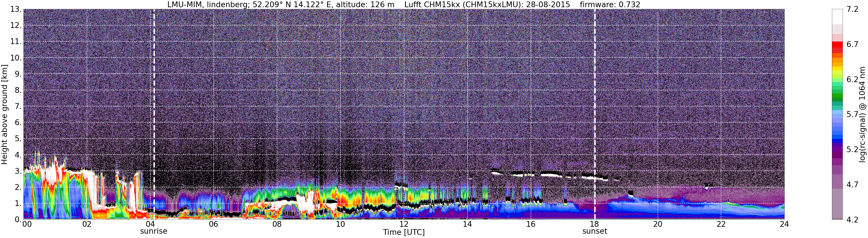The image size is (868, 238).
Task: Click the 'Time [UTC]' axis label
Action: 404,232
